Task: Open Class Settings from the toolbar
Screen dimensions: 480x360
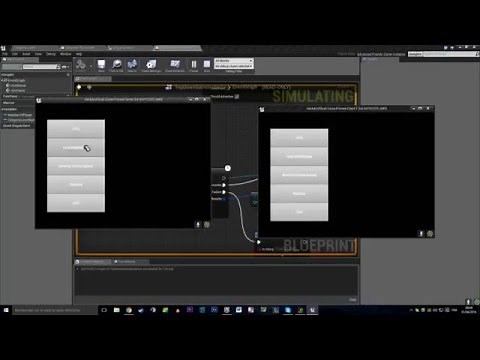Action: point(151,65)
